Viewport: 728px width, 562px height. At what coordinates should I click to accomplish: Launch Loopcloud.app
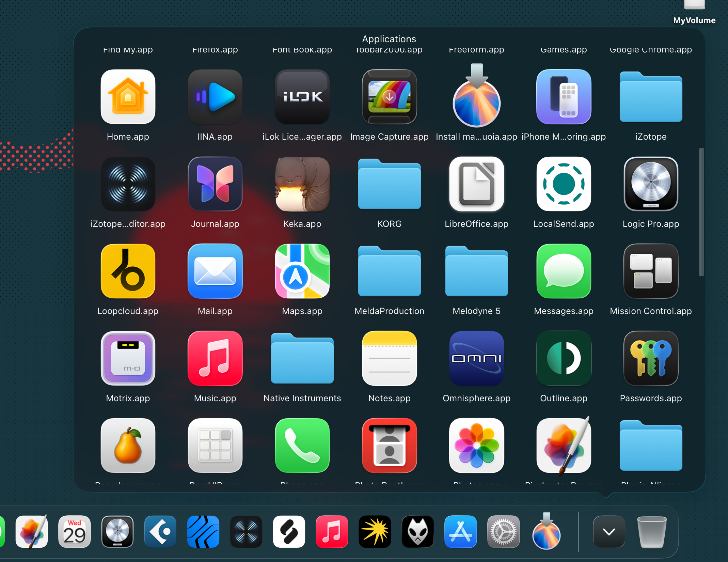click(128, 271)
